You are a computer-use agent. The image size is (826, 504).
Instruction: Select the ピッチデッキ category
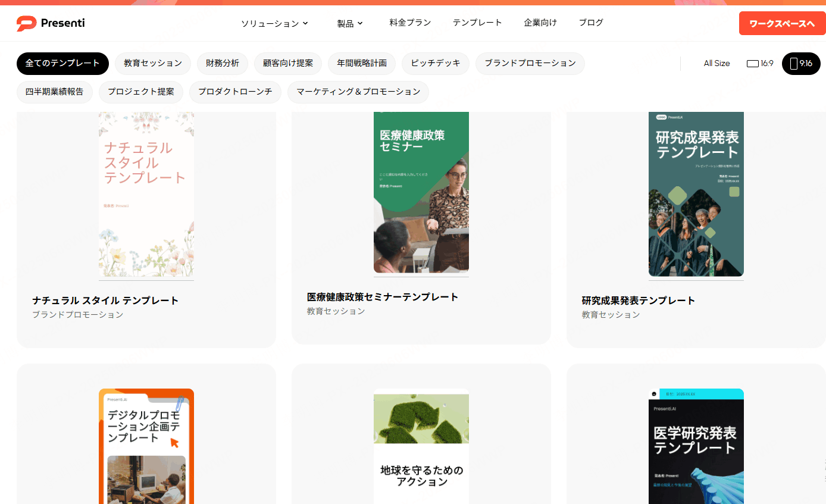[x=436, y=64]
